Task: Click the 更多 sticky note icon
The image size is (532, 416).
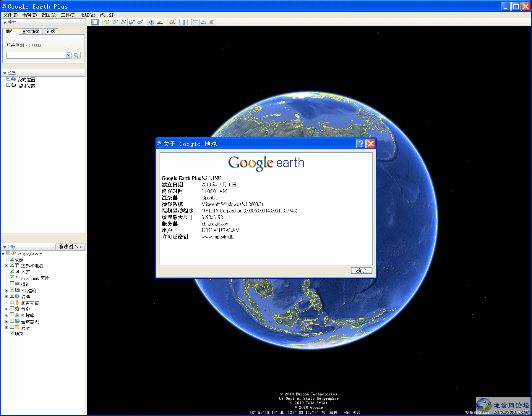Action: click(17, 327)
